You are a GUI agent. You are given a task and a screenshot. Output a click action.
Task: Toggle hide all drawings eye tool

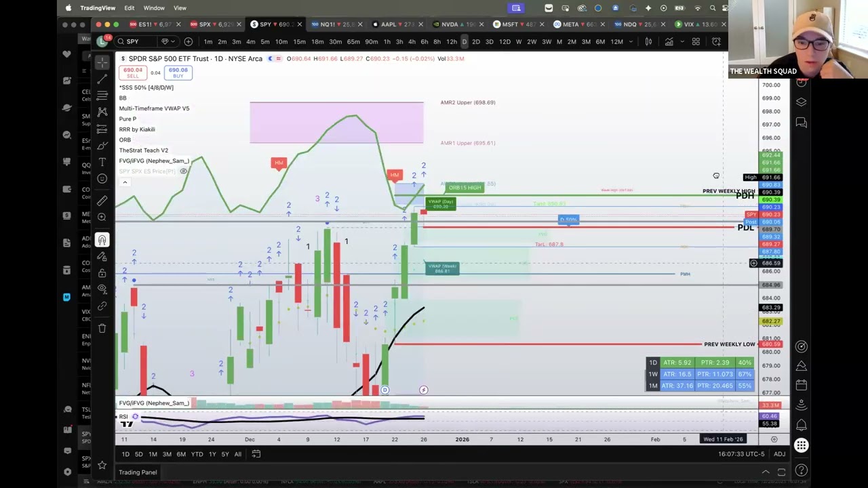pyautogui.click(x=102, y=289)
